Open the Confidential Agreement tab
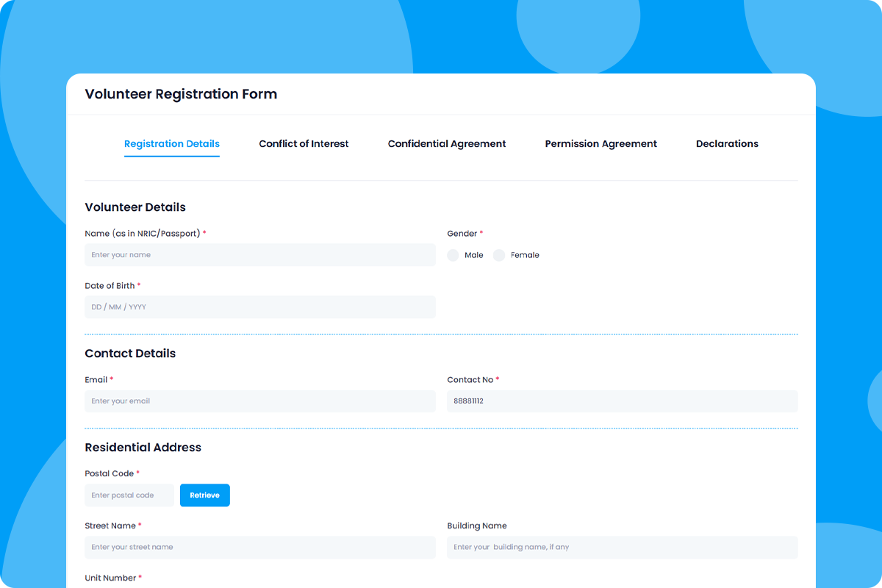The image size is (882, 588). [x=447, y=144]
